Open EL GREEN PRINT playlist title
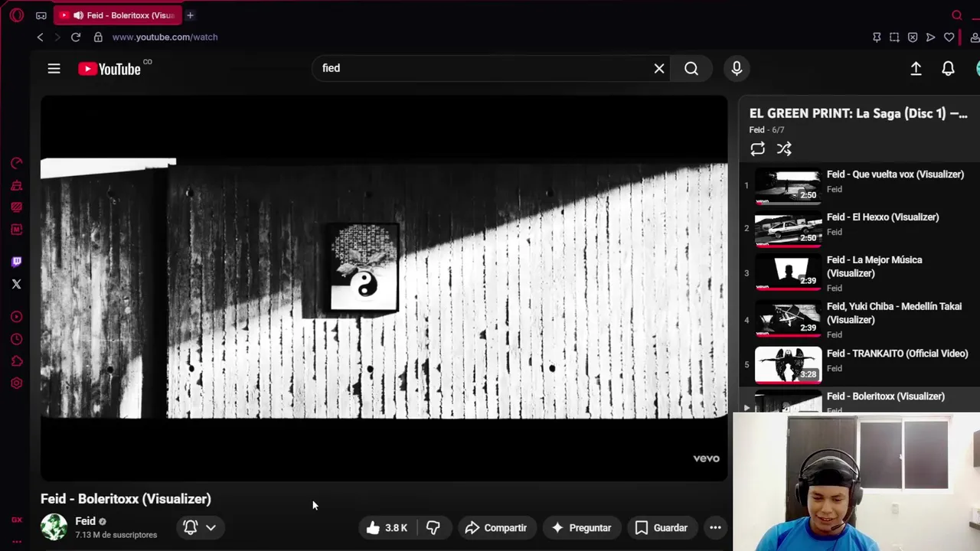Image resolution: width=980 pixels, height=551 pixels. [x=858, y=113]
